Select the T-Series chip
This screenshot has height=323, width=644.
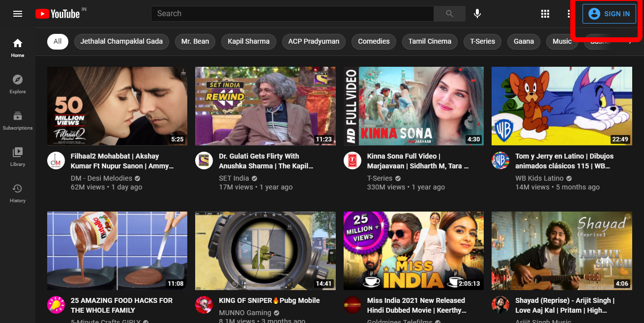tap(482, 41)
